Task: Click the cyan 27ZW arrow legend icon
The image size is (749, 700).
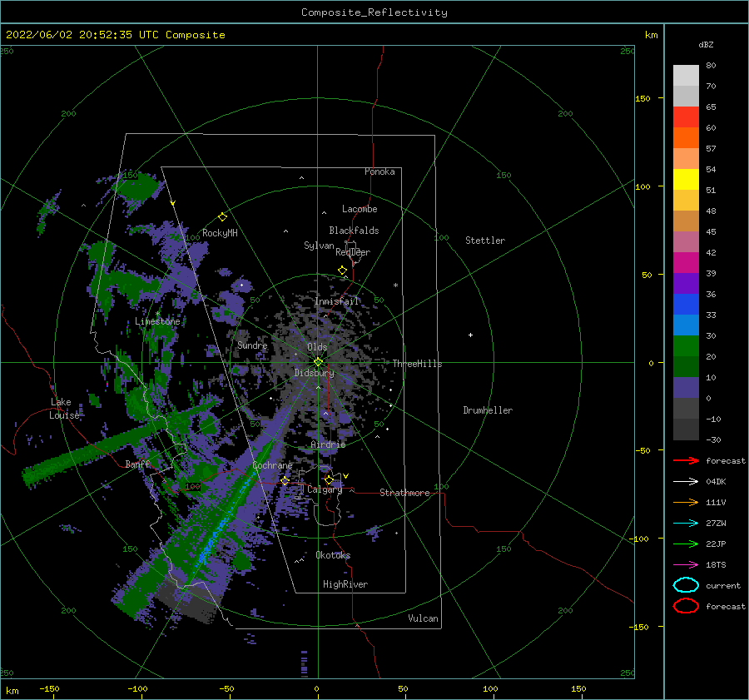Action: [x=686, y=524]
